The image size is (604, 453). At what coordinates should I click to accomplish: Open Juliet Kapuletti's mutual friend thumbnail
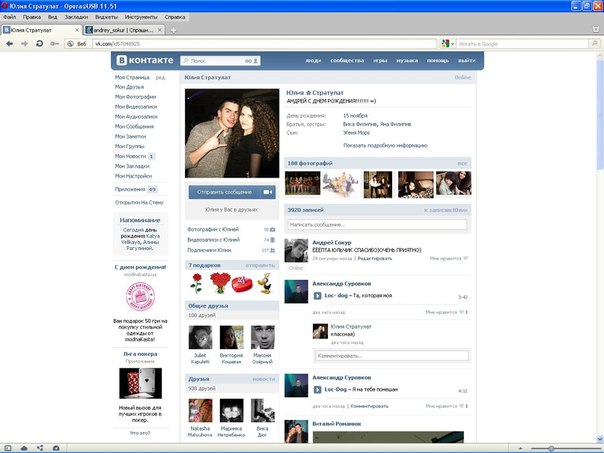pos(201,337)
